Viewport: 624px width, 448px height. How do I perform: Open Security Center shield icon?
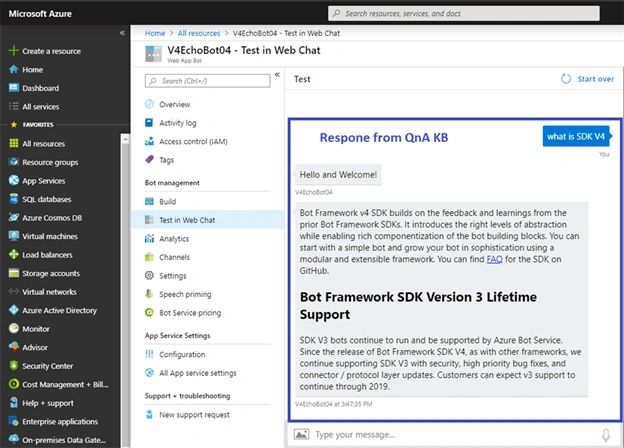pos(14,365)
